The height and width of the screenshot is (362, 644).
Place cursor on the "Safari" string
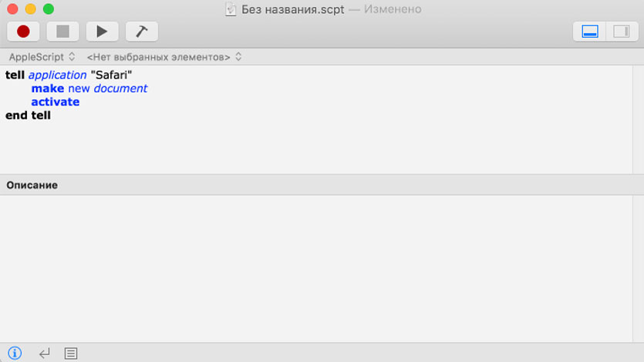[112, 75]
